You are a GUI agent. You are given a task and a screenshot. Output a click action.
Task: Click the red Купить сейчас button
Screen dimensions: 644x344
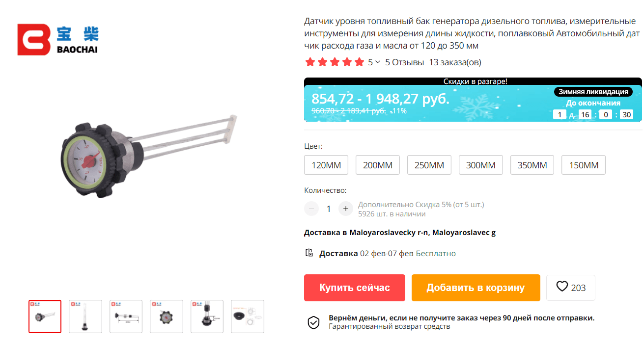coord(355,288)
